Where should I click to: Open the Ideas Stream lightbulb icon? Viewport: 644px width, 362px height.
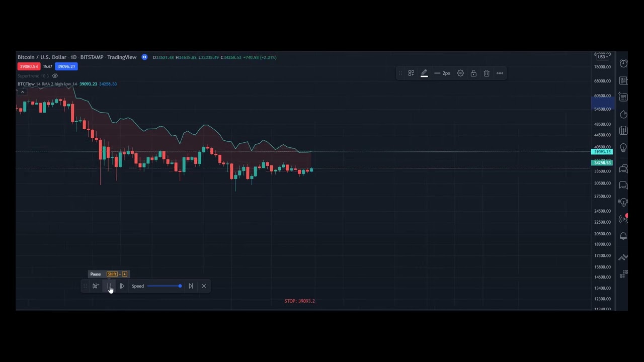pos(623,203)
